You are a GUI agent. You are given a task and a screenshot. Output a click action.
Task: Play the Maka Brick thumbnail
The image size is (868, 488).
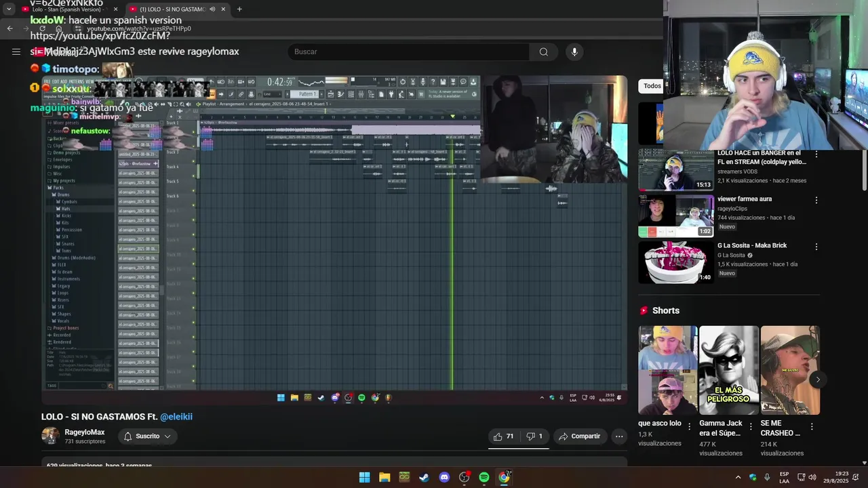pyautogui.click(x=676, y=262)
